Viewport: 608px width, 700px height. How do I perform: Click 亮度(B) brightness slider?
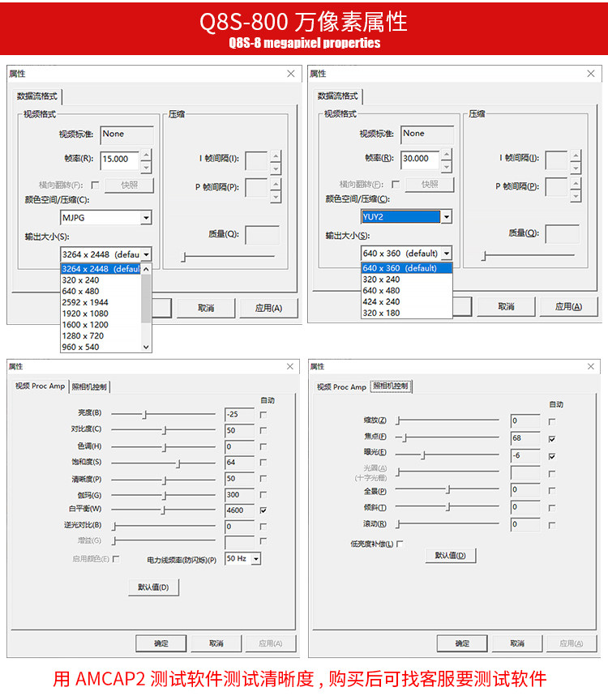(163, 415)
